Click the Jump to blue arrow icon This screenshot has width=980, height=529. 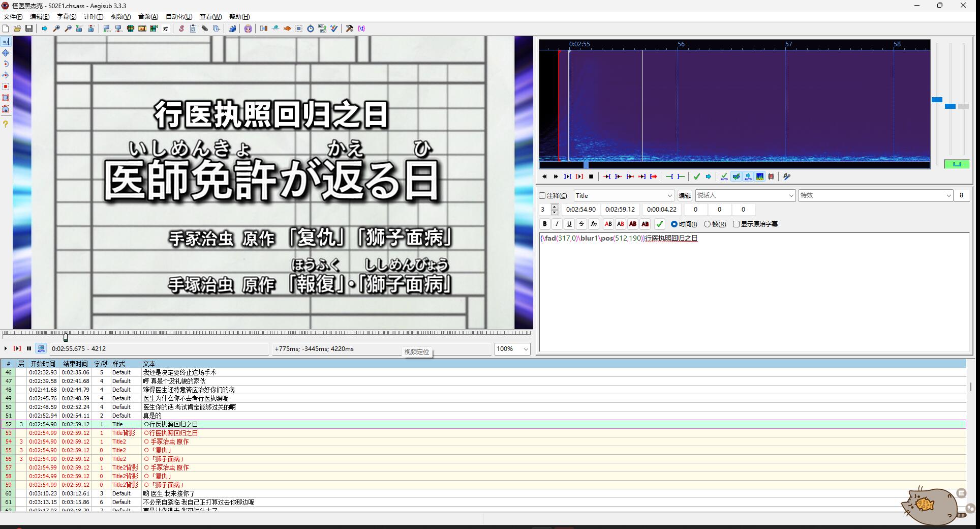[45, 28]
